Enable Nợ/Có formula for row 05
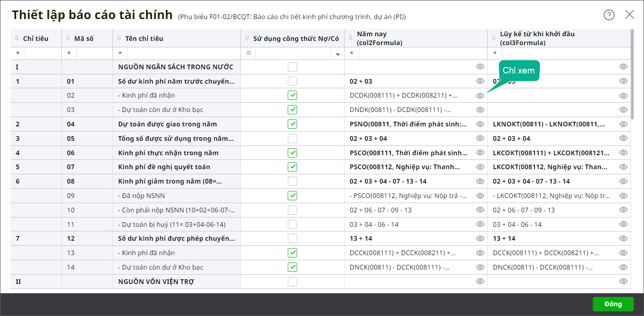This screenshot has width=644, height=316. point(292,138)
